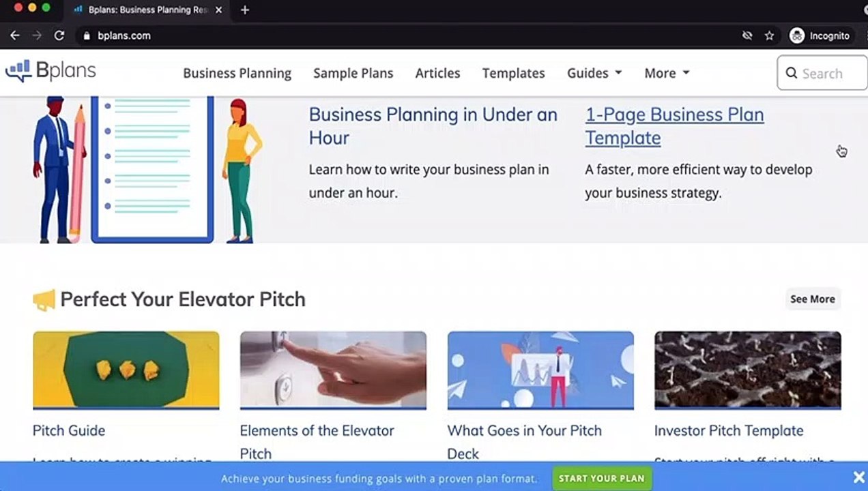Open Business Planning in Under an Hour link
Screen dimensions: 868x491
click(433, 126)
